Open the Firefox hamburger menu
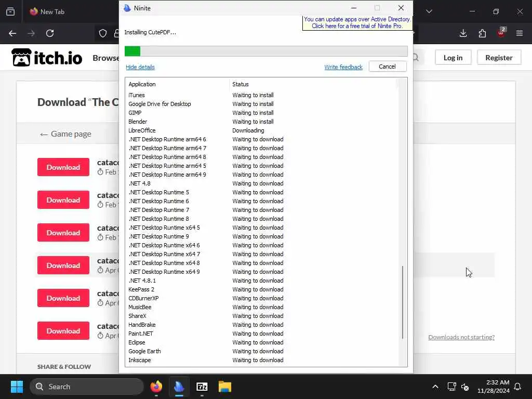The image size is (532, 399). pos(520,33)
